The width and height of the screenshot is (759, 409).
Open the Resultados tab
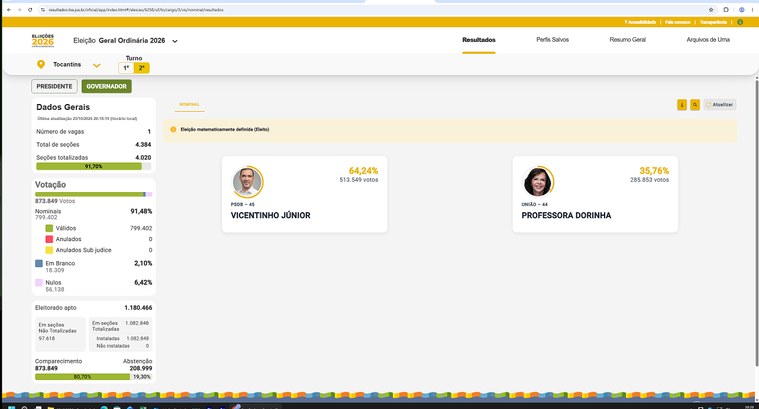[479, 40]
